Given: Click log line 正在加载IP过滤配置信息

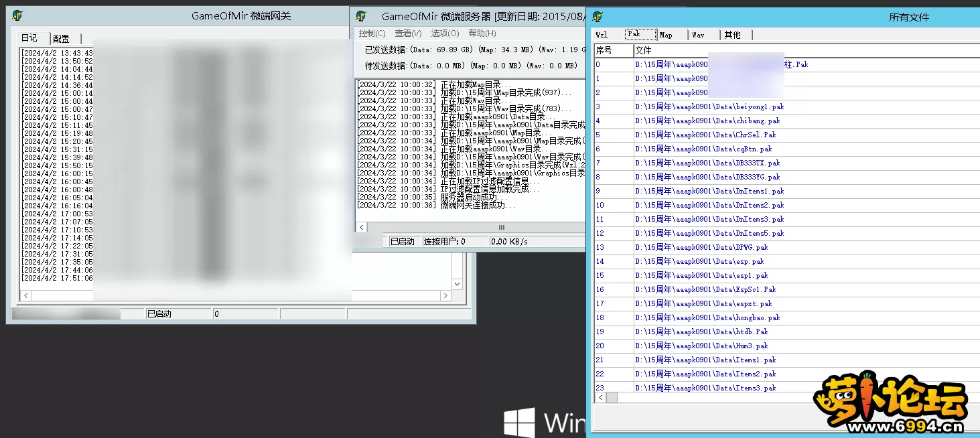Looking at the screenshot, I should (448, 181).
